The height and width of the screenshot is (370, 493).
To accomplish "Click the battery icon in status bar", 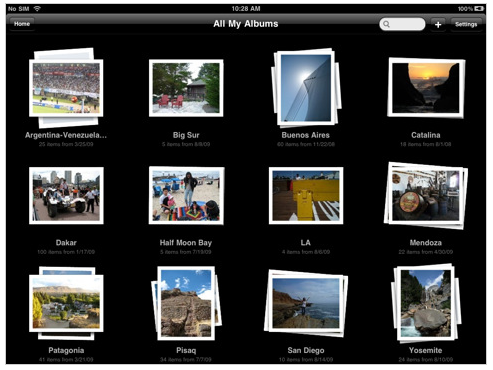I will click(479, 8).
